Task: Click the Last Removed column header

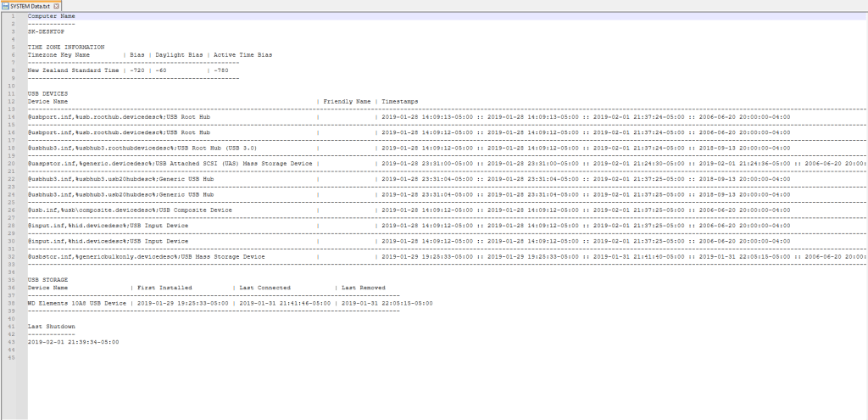Action: pos(363,288)
